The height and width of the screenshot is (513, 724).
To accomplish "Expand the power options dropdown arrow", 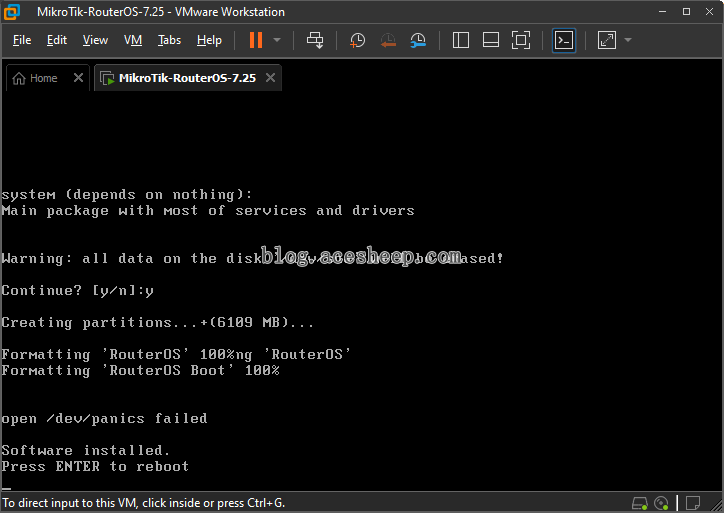I will click(x=277, y=40).
